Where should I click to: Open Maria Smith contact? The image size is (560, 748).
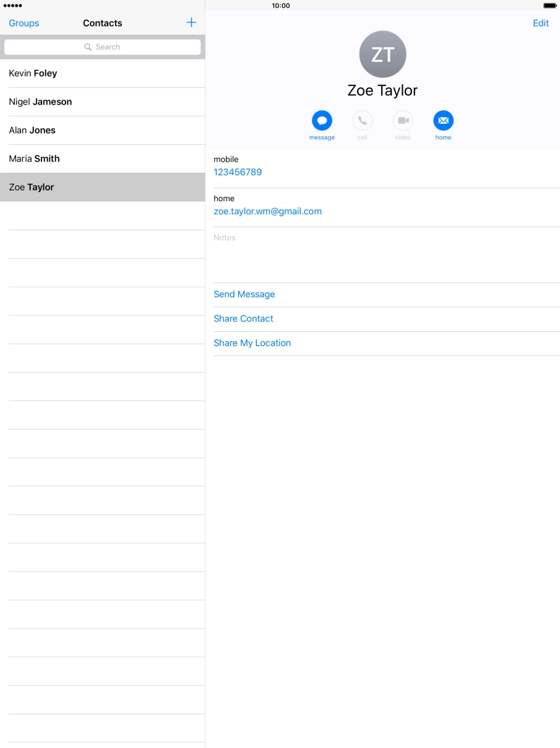(x=35, y=159)
